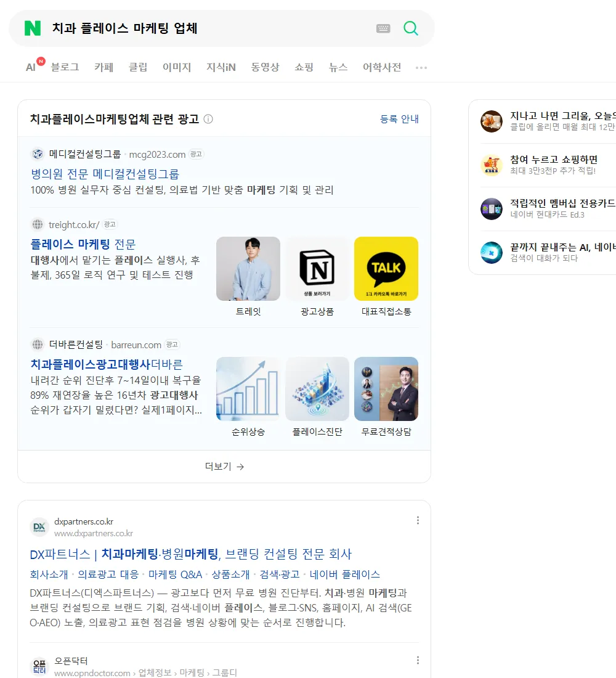The height and width of the screenshot is (678, 616).
Task: Click the 의료광고 대응 sublink
Action: [108, 574]
